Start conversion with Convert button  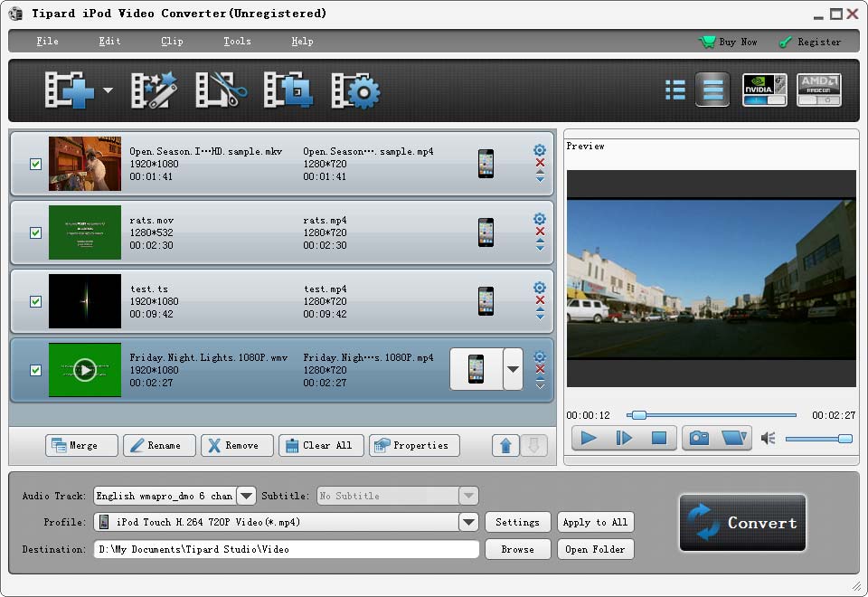(x=742, y=523)
